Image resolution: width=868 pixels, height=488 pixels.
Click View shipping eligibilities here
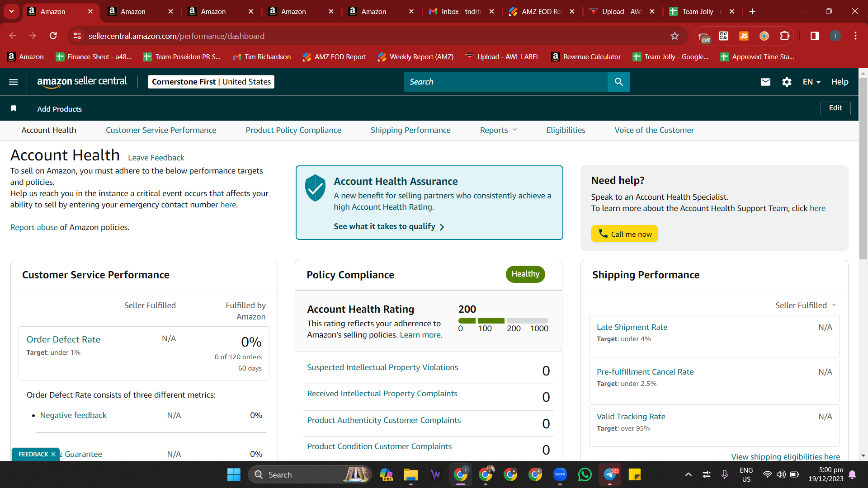click(786, 456)
